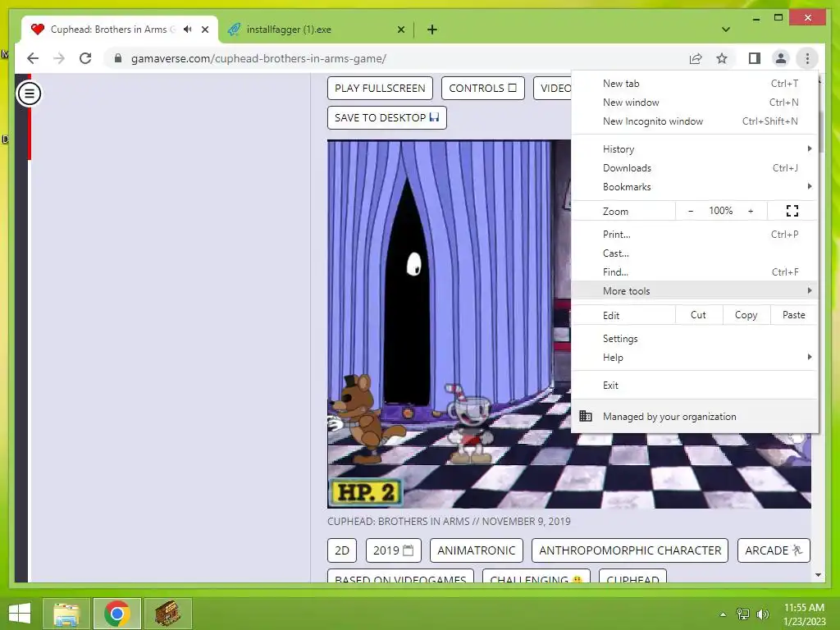Click the page scrollbar down arrow

click(x=818, y=575)
